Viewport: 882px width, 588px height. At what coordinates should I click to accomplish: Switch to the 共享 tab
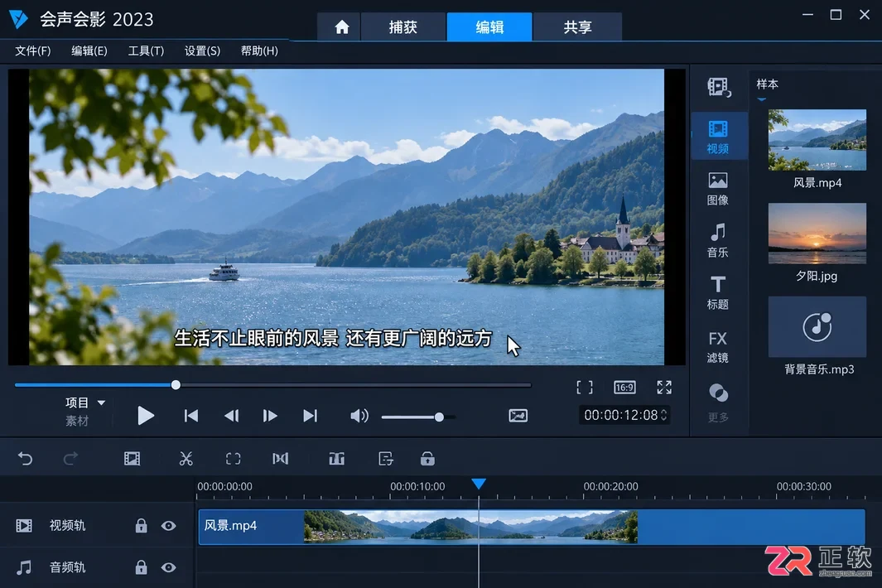(x=578, y=27)
